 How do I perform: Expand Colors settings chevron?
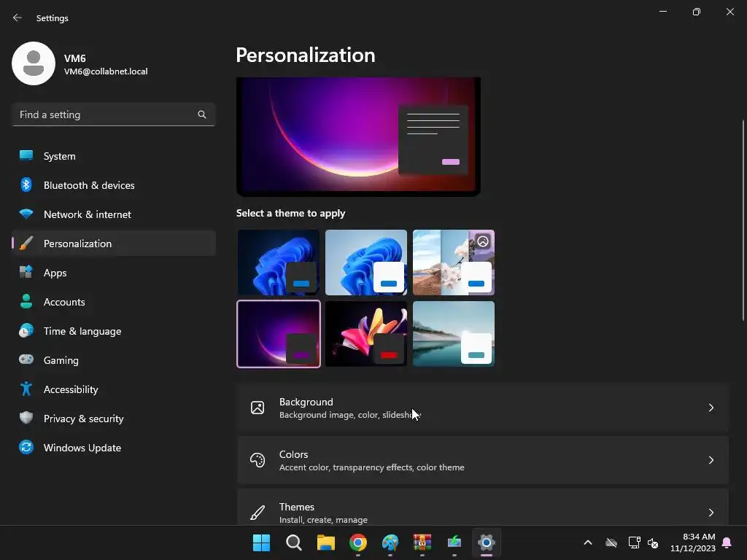[711, 460]
